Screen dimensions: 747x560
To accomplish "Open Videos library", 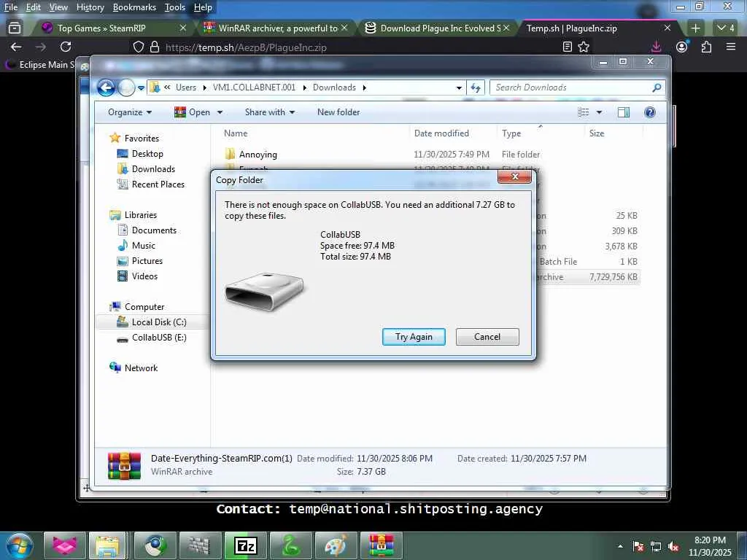I will tap(144, 276).
